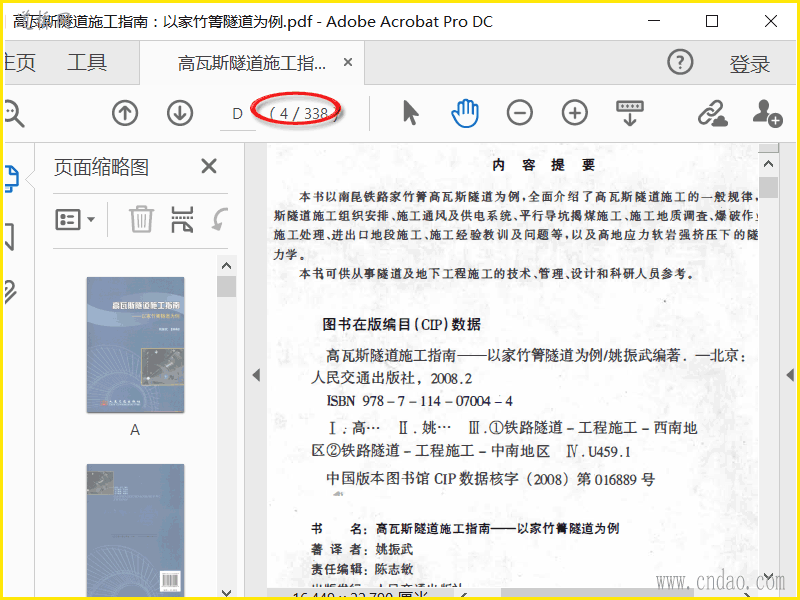Click the 内容提要 heading in document
The height and width of the screenshot is (600, 800).
(544, 165)
